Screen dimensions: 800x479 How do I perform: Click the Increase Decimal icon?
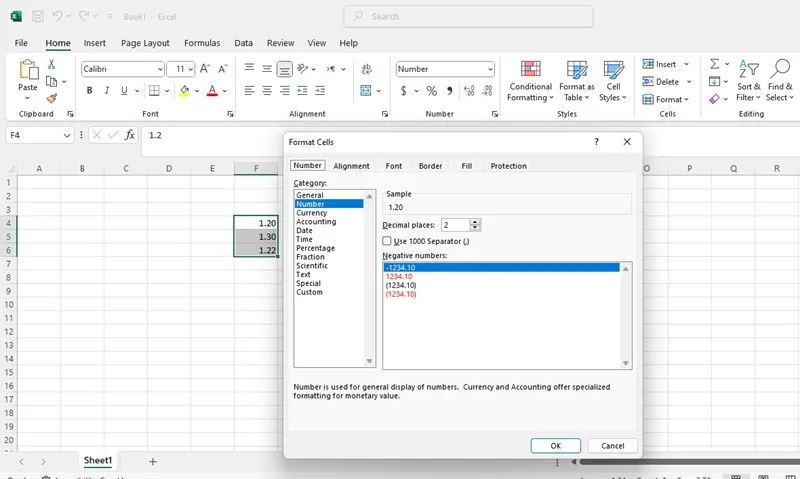[x=469, y=91]
